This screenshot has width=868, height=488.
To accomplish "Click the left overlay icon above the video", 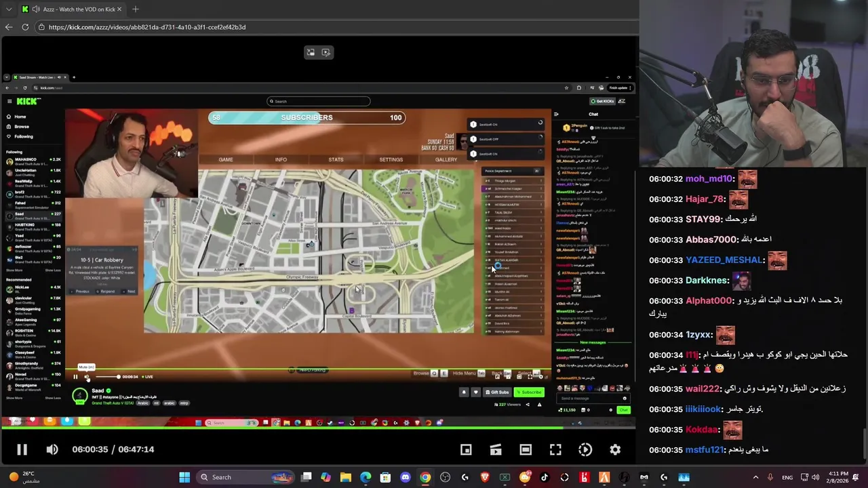I will tap(311, 52).
